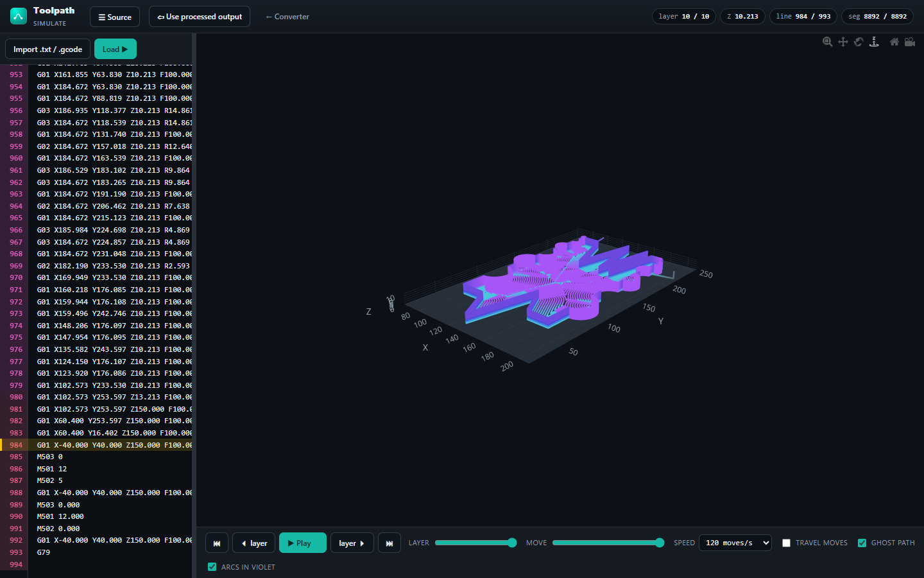Viewport: 924px width, 578px height.
Task: Open the speed dropdown showing 120 moves/s
Action: pyautogui.click(x=735, y=543)
